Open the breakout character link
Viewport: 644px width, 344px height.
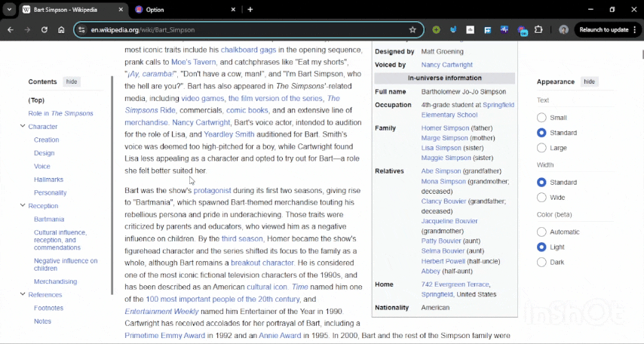click(x=262, y=263)
